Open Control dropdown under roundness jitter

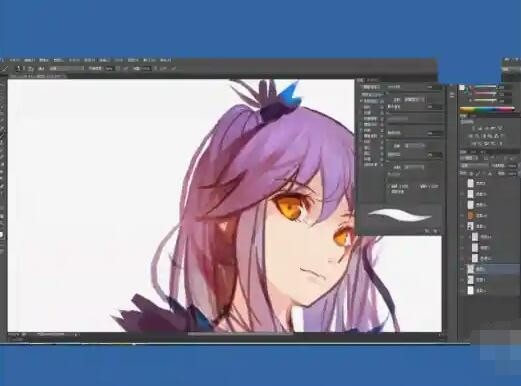(415, 167)
